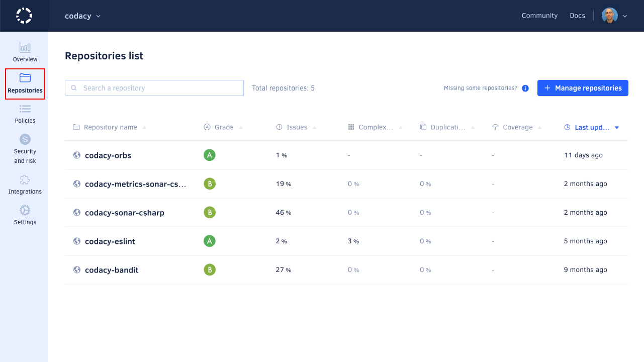Click the magnifier icon in search box
Viewport: 644px width, 362px height.
tap(74, 88)
